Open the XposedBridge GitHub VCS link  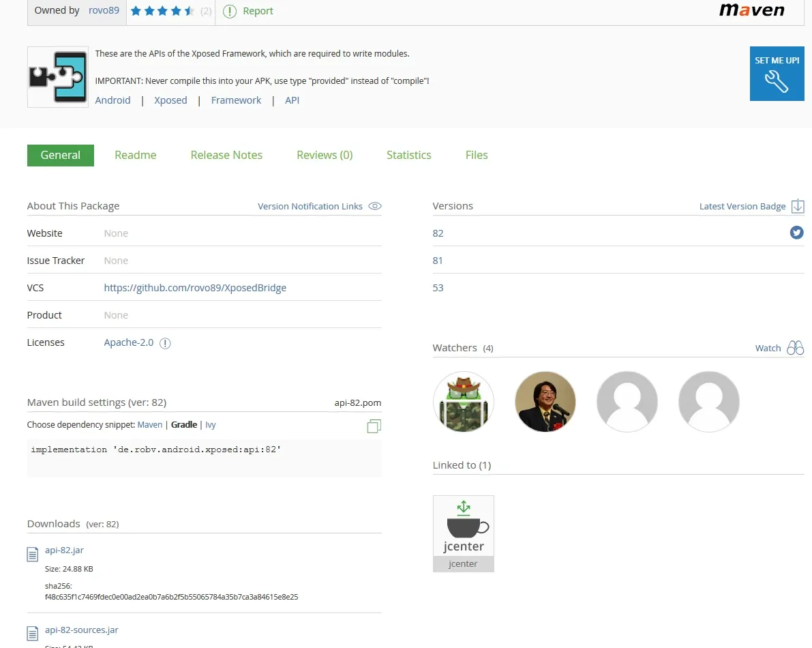coord(195,288)
